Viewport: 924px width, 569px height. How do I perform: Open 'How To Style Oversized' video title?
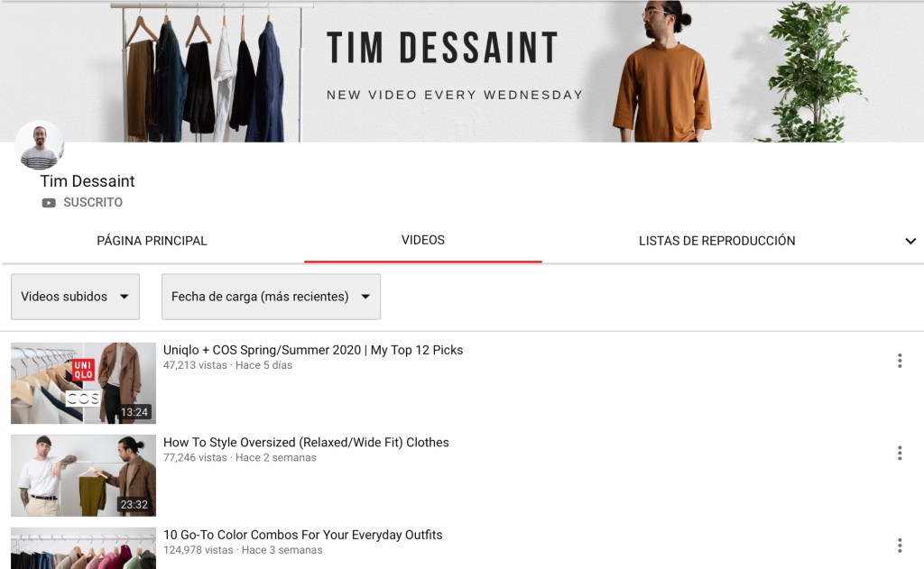pos(306,443)
